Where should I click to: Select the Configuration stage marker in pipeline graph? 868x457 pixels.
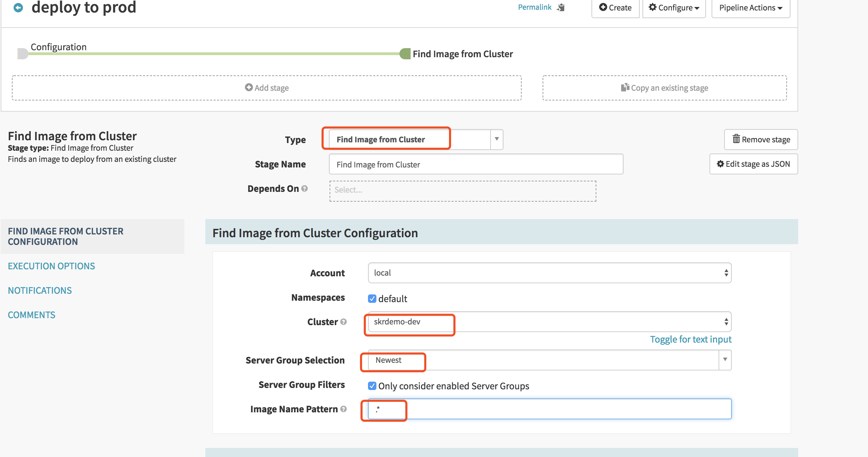(x=23, y=54)
